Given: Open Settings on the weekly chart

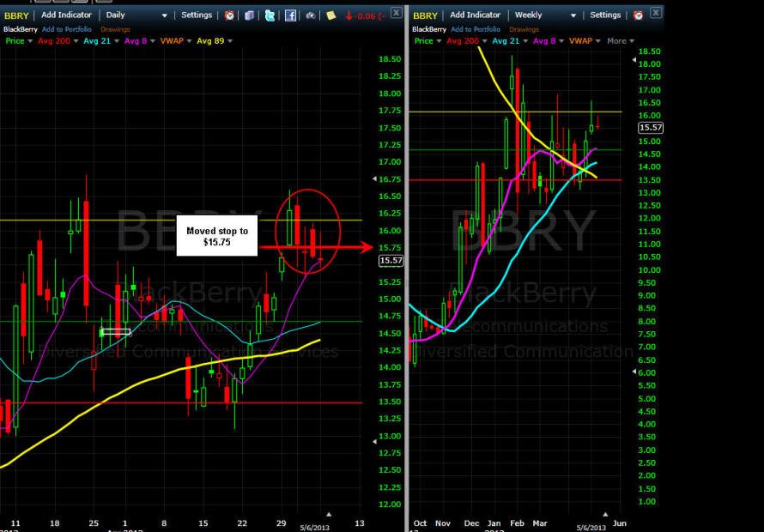Looking at the screenshot, I should 605,15.
